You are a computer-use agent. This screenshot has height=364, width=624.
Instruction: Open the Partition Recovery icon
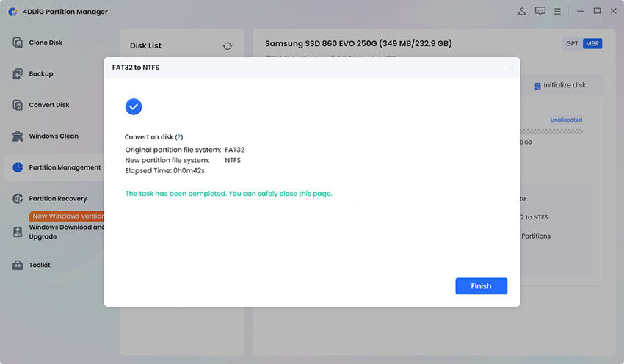(x=18, y=198)
